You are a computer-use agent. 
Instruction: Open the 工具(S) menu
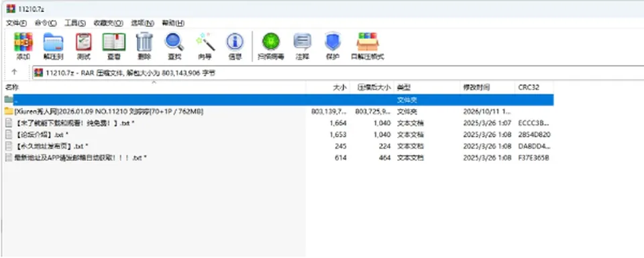tap(75, 23)
